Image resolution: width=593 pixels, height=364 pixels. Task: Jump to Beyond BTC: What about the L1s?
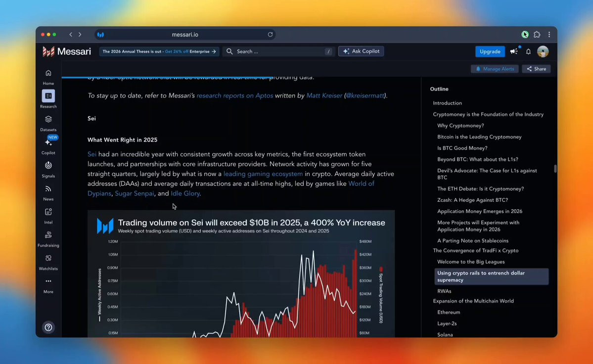(477, 160)
